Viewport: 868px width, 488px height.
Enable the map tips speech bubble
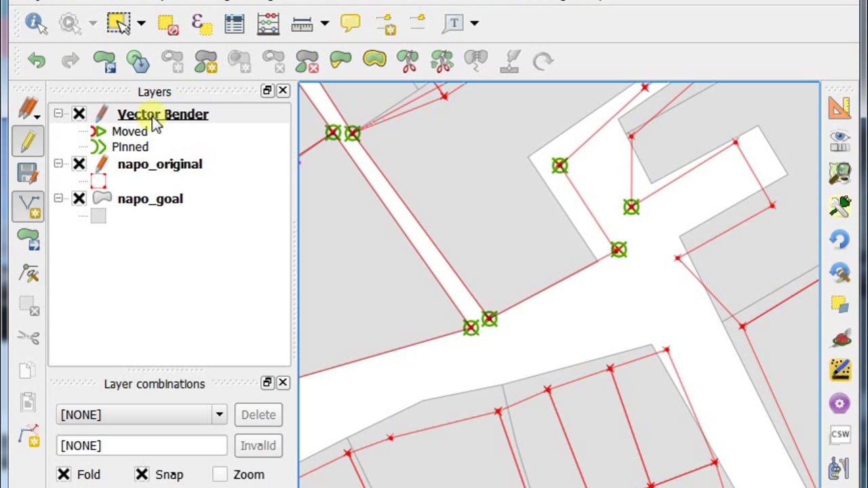tap(350, 23)
